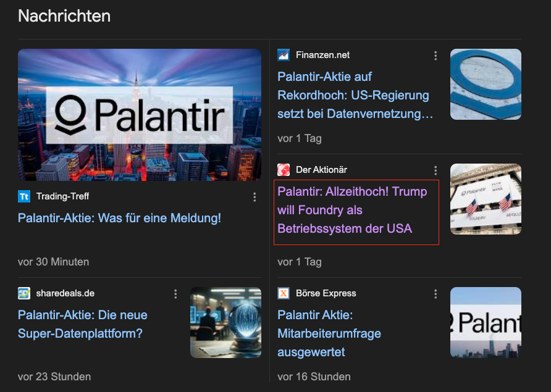Click 'vor 1 Tag' under Der Aktionär article
The height and width of the screenshot is (392, 551).
pos(300,262)
